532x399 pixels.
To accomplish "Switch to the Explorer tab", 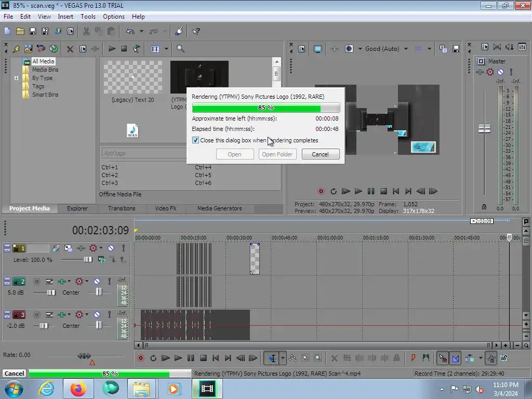I will 77,208.
